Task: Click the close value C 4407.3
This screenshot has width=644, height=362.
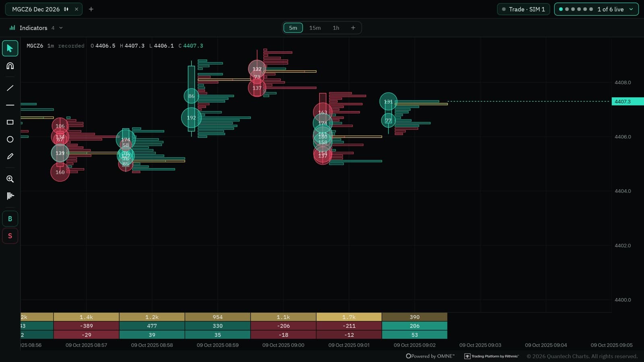Action: (191, 46)
